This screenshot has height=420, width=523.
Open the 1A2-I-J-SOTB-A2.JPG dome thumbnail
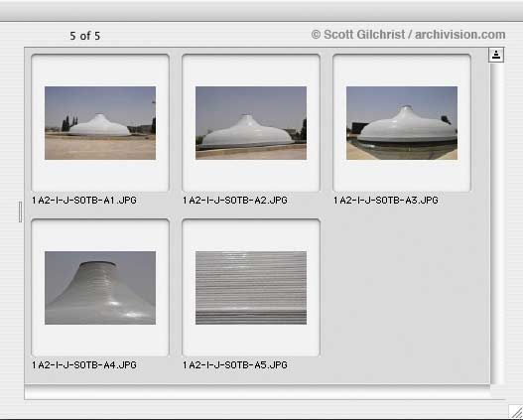coord(251,123)
